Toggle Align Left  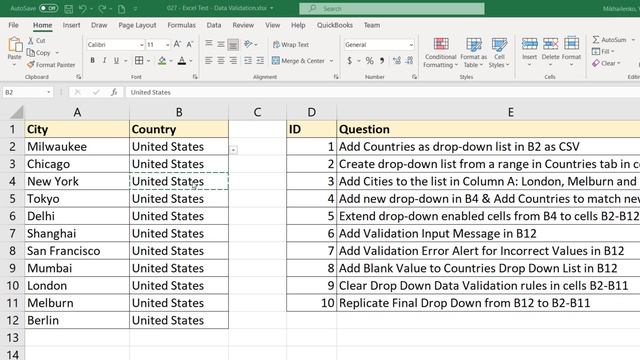click(x=209, y=60)
